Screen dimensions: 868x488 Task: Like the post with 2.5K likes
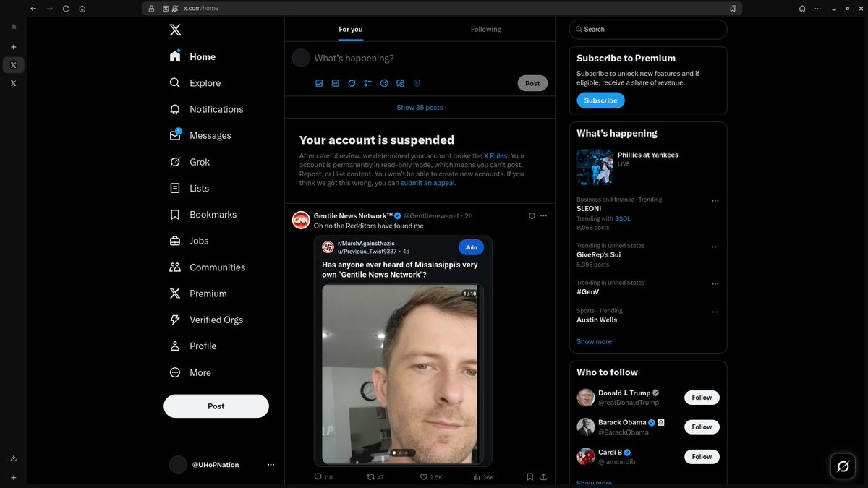[431, 477]
